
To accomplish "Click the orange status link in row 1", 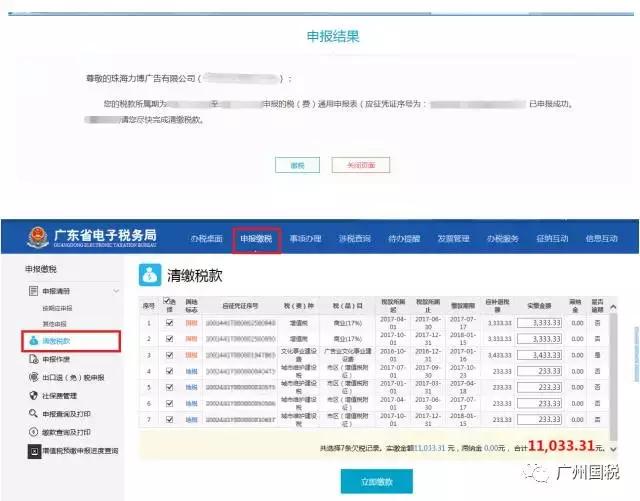I will coord(191,323).
